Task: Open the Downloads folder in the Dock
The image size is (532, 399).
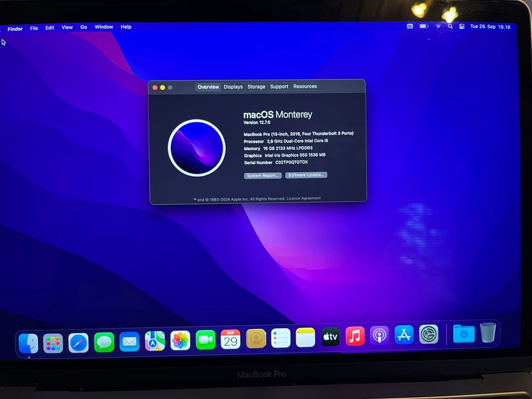Action: [464, 334]
